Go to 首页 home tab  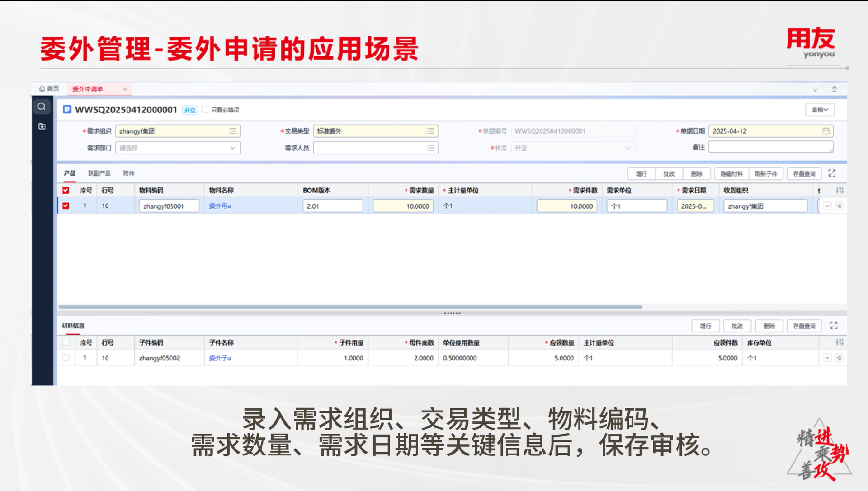tap(49, 89)
